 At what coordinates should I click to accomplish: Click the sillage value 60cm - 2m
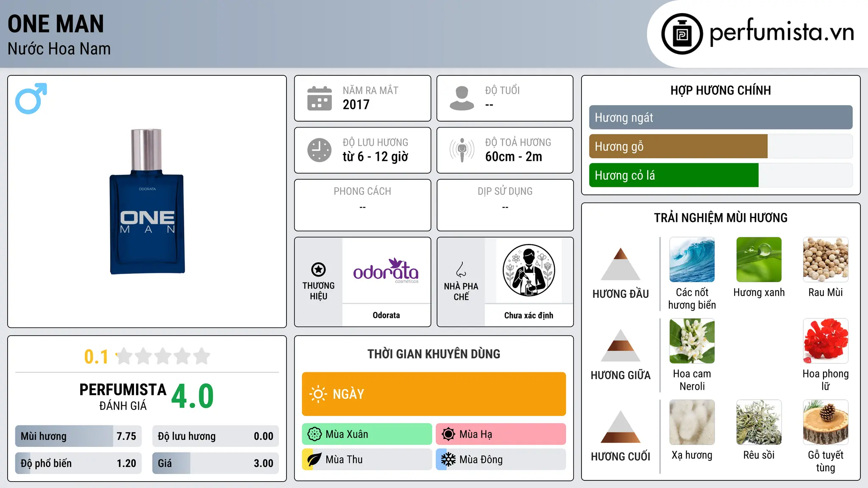pyautogui.click(x=514, y=157)
